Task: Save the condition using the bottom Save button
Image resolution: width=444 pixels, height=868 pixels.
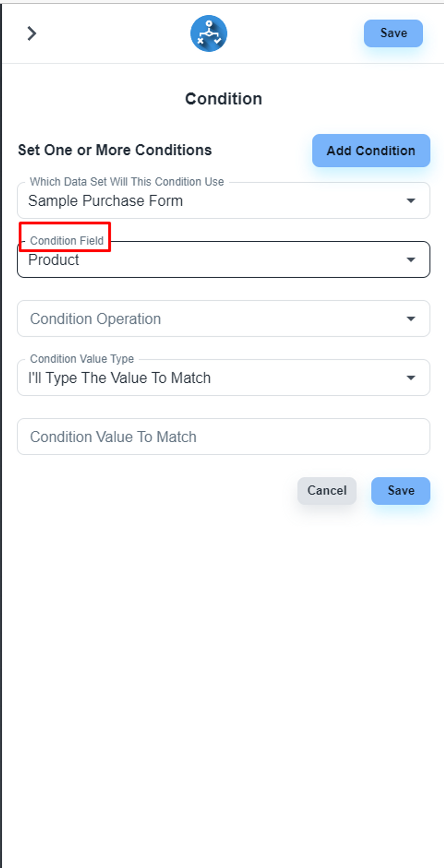Action: point(401,490)
